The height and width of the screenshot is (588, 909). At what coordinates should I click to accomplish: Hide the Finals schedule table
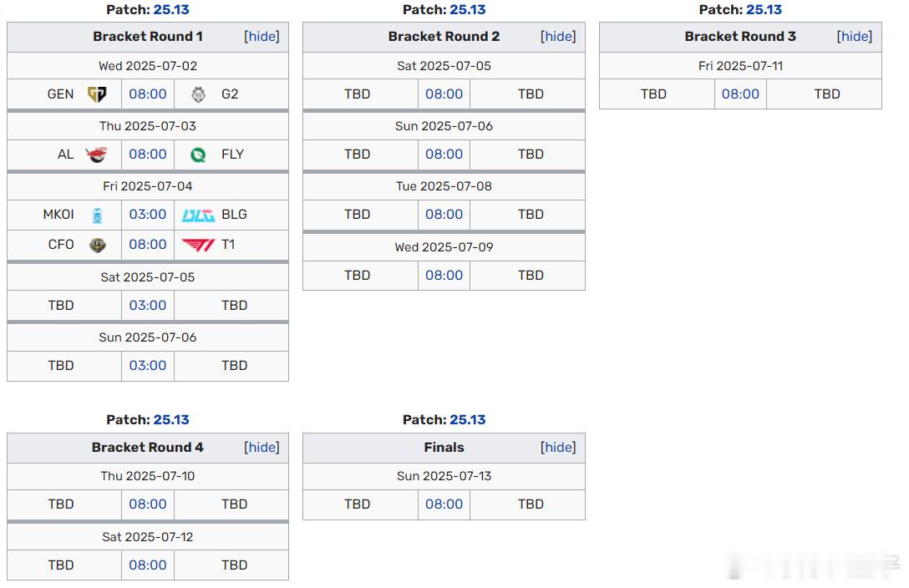click(x=558, y=447)
